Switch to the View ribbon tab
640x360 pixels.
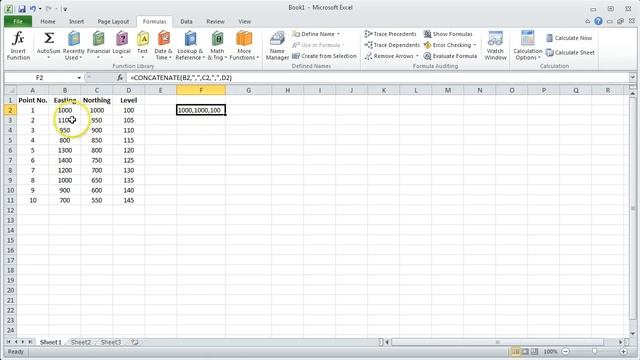click(244, 21)
